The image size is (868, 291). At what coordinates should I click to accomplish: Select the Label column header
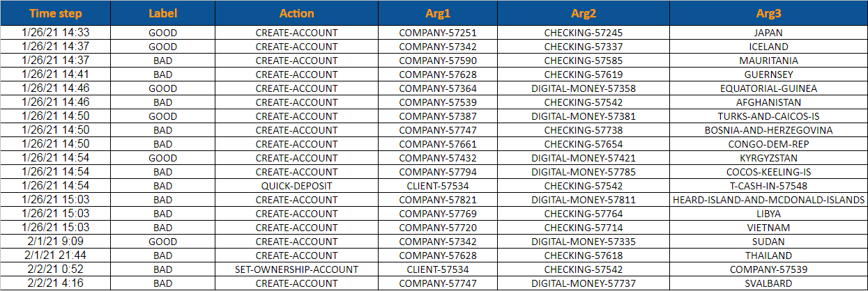163,13
